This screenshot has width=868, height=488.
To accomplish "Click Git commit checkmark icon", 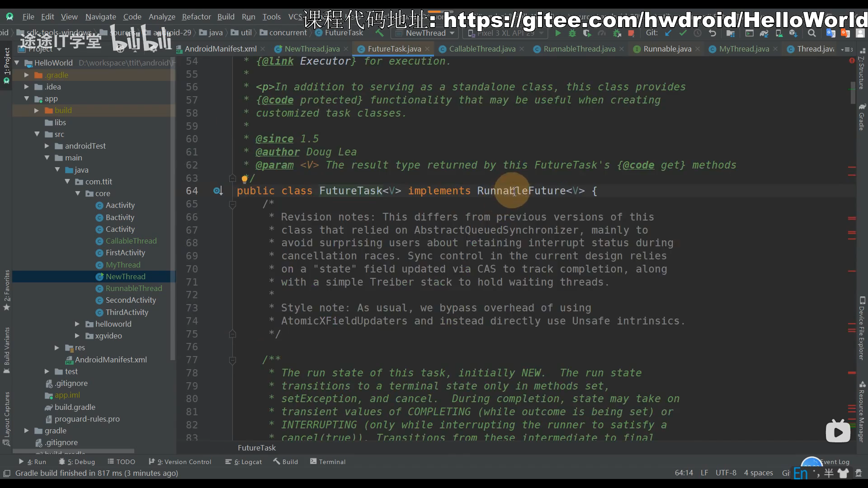I will pos(683,33).
